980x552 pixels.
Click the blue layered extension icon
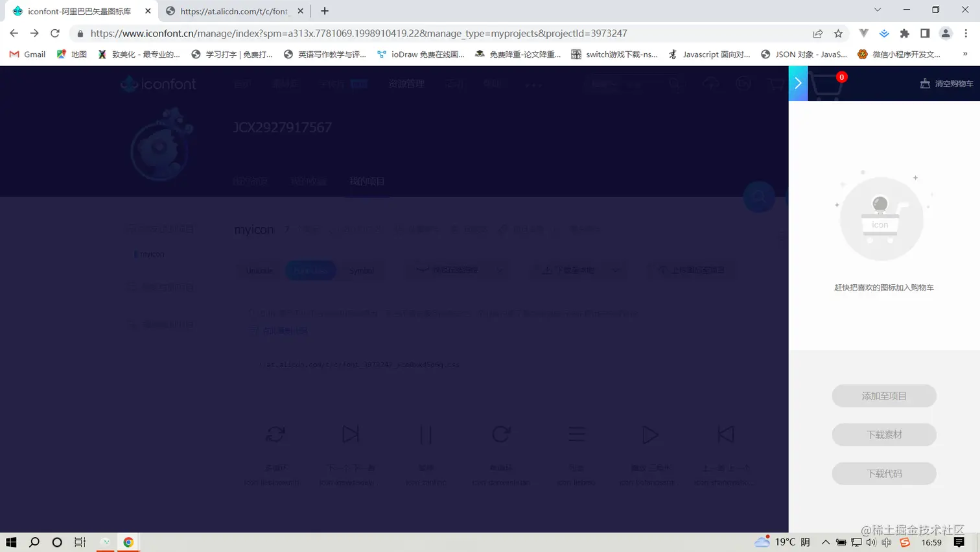(884, 33)
